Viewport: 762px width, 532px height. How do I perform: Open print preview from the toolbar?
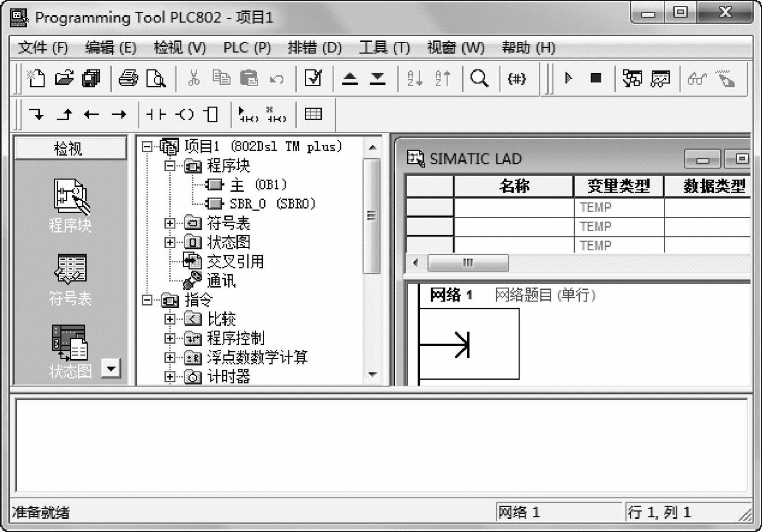click(156, 79)
